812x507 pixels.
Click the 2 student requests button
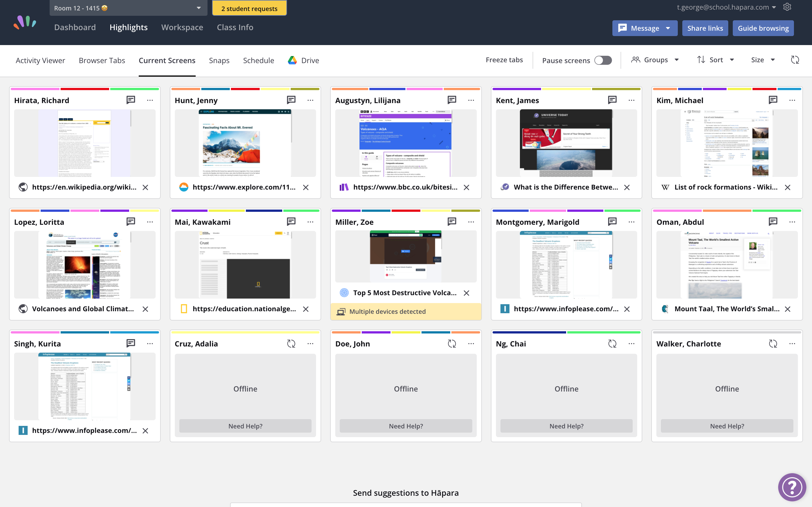[x=249, y=8]
